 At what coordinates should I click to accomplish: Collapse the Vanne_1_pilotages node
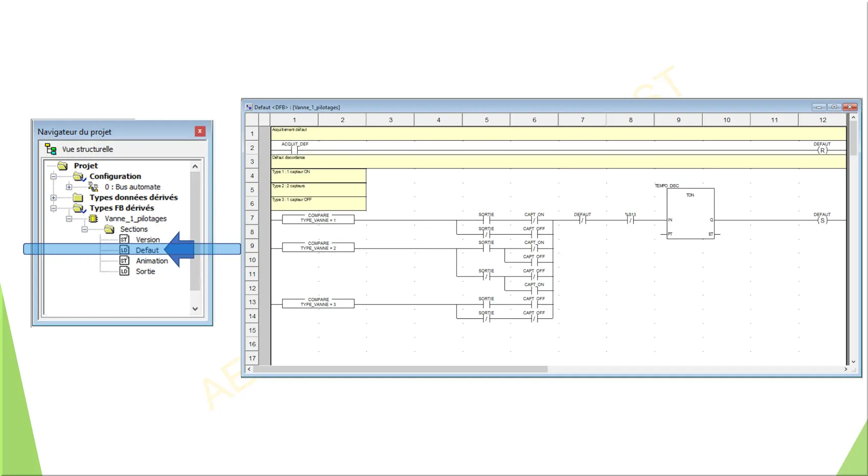coord(69,219)
